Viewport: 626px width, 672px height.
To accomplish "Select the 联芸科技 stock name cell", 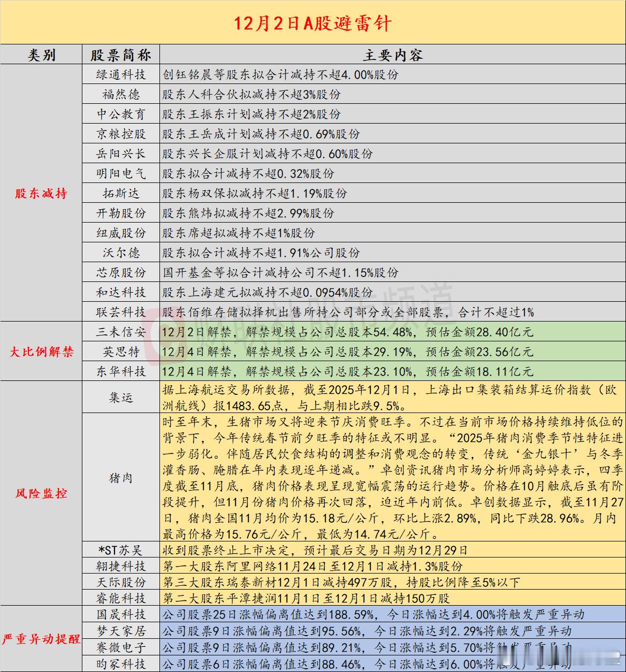I will point(120,312).
